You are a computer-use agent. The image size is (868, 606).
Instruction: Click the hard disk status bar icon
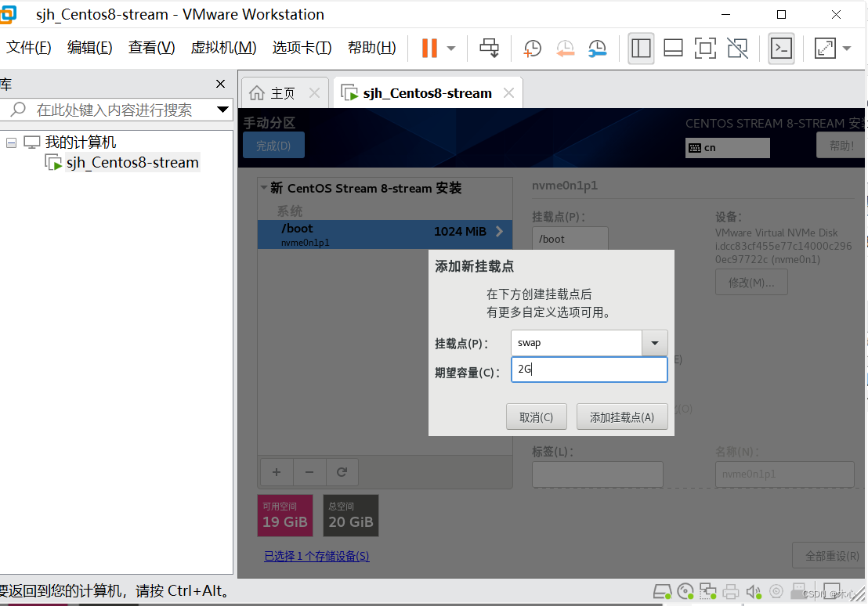(x=662, y=592)
